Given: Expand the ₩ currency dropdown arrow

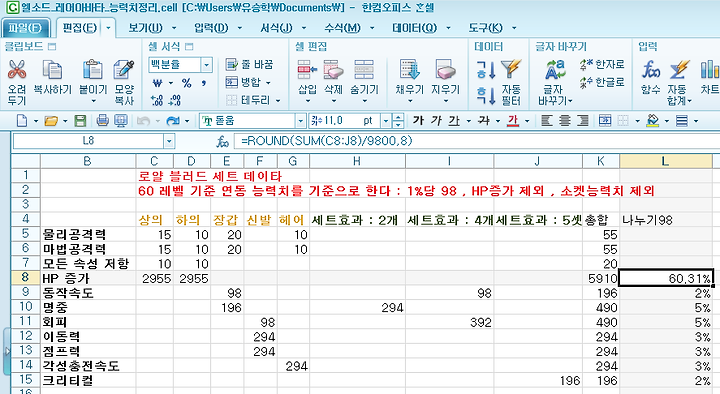Looking at the screenshot, I should click(x=171, y=84).
